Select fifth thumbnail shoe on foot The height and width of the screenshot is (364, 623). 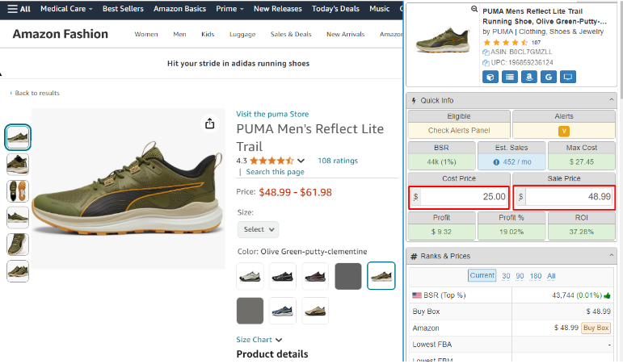pyautogui.click(x=18, y=244)
